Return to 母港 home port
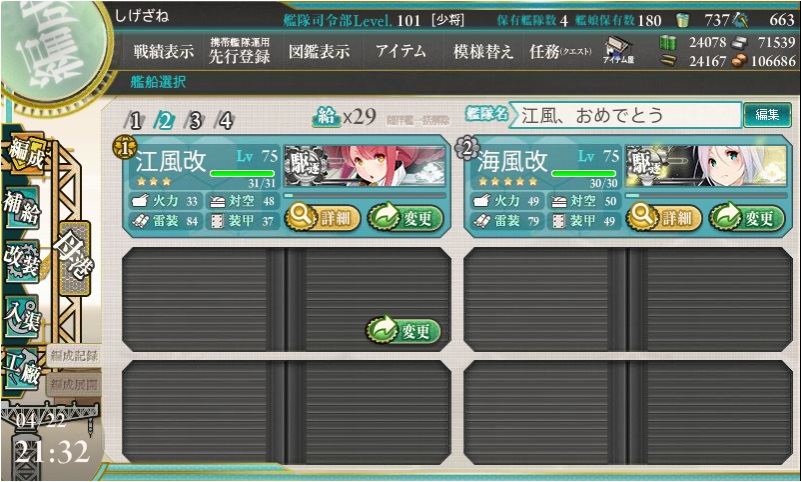This screenshot has height=482, width=801. click(75, 257)
